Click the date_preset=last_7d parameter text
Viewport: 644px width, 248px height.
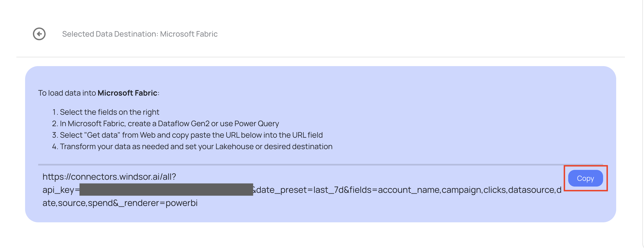coord(300,190)
